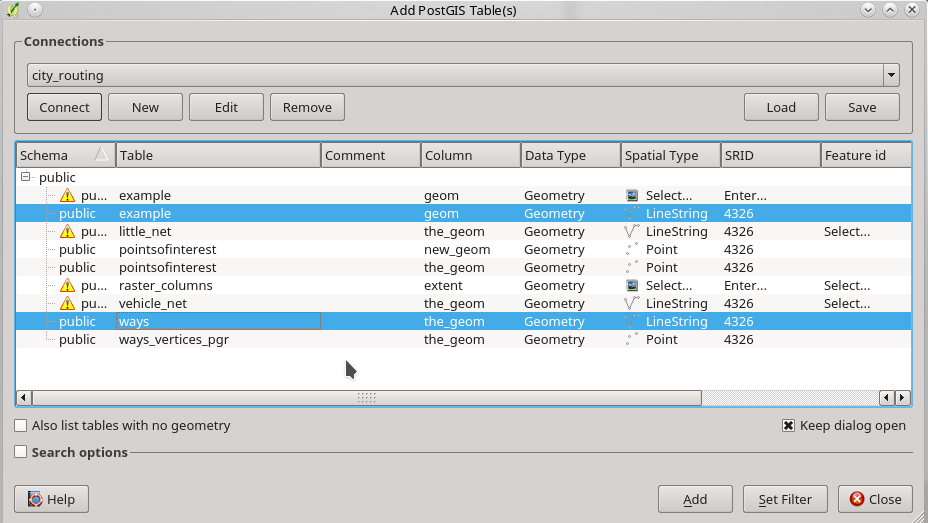Toggle the Search options checkbox
Screen dimensions: 928x523
click(x=21, y=452)
